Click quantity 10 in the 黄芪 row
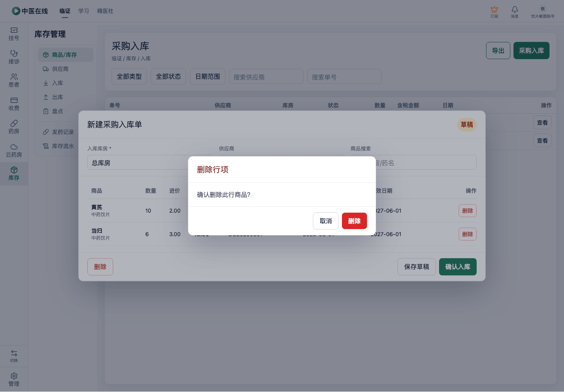 (148, 211)
